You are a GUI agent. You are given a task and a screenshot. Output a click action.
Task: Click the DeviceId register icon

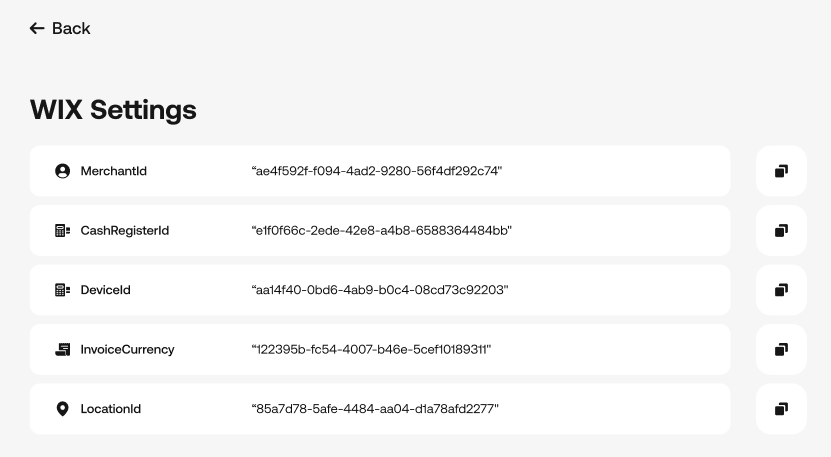(63, 290)
